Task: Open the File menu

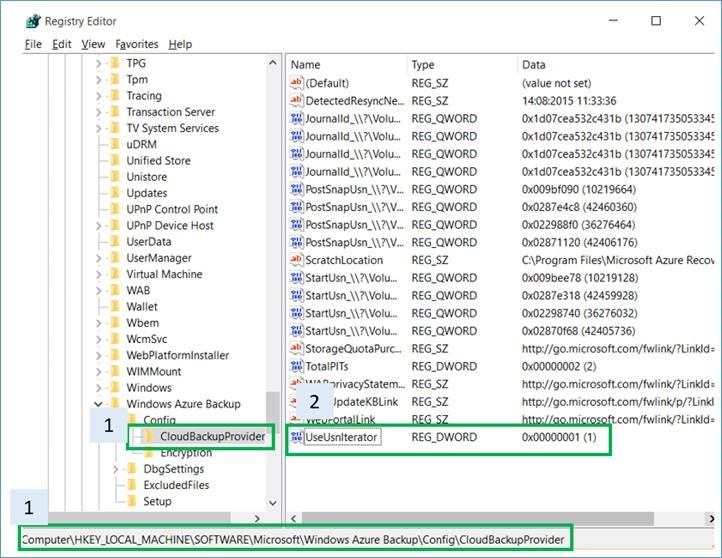Action: pyautogui.click(x=33, y=44)
